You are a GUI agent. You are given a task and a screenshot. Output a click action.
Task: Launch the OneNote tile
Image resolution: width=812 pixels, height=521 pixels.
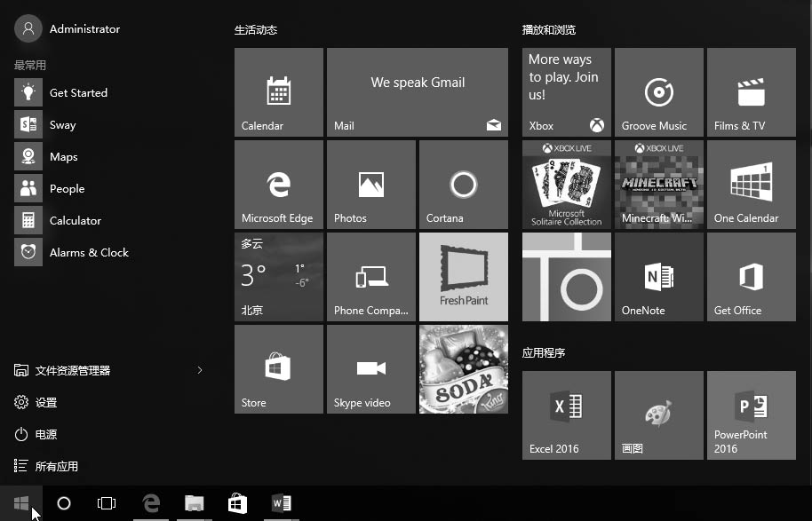tap(658, 276)
